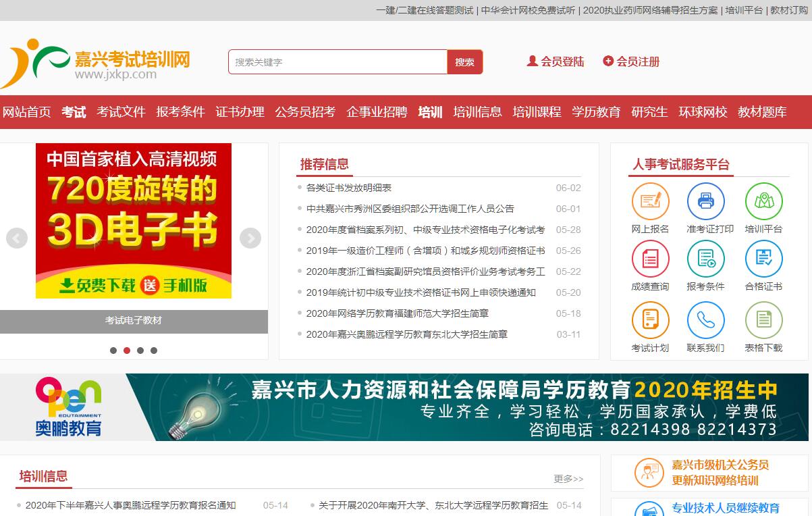Select the third carousel dot
812x516 pixels.
pos(140,351)
